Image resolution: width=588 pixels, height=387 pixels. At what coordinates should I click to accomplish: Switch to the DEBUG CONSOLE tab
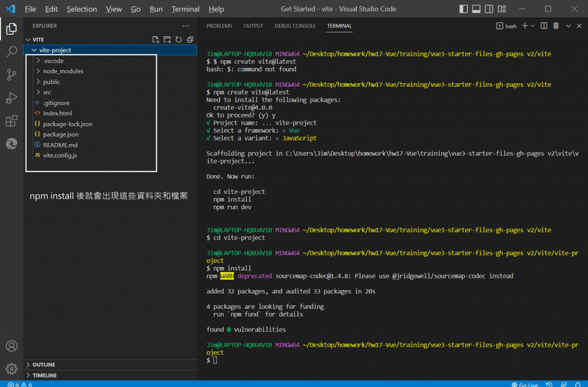click(x=295, y=26)
